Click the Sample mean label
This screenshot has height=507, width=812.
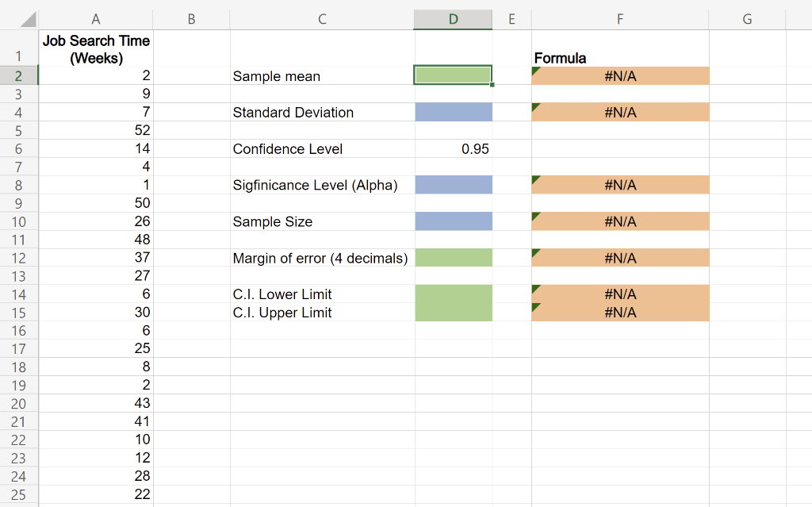click(277, 76)
